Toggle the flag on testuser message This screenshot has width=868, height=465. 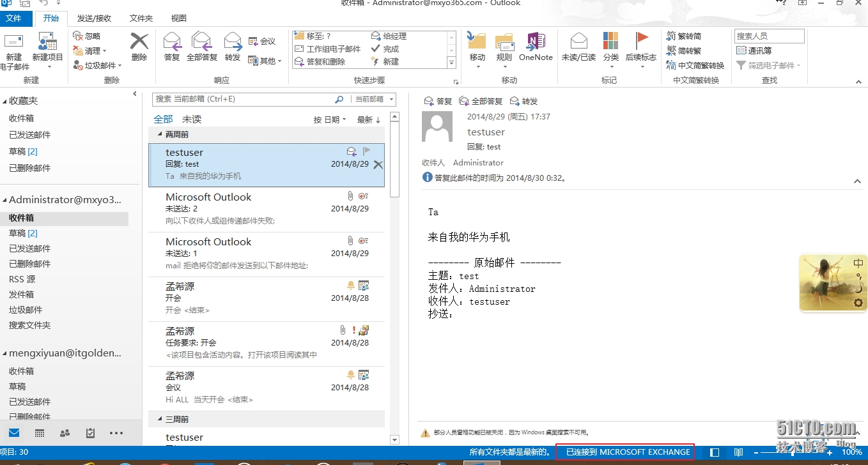pos(366,151)
